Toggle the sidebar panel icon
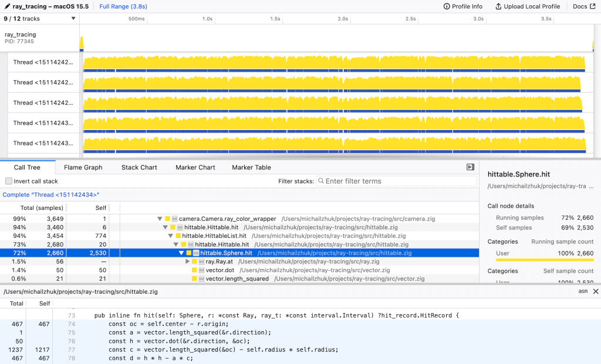The width and height of the screenshot is (601, 364). pyautogui.click(x=470, y=167)
